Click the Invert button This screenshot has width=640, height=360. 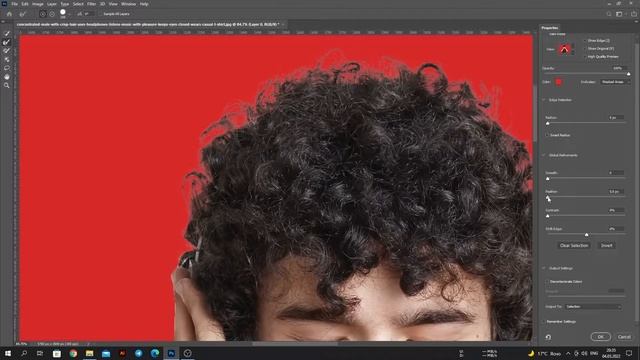click(x=607, y=246)
